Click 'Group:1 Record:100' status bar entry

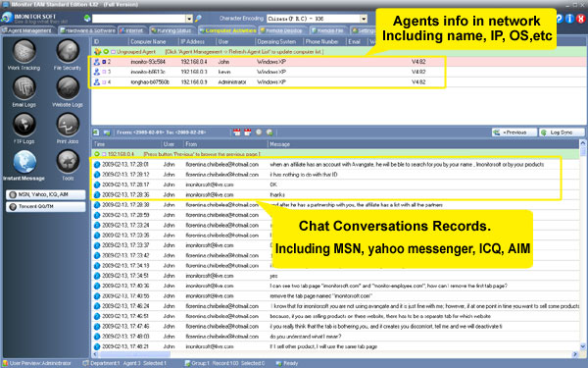click(x=225, y=363)
